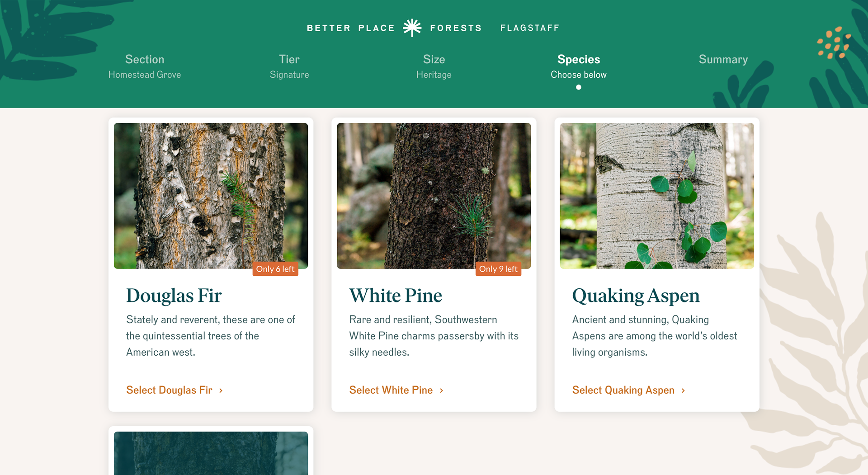The height and width of the screenshot is (475, 868).
Task: Click the 'BETTER PLACE' wordmark text
Action: click(x=351, y=28)
